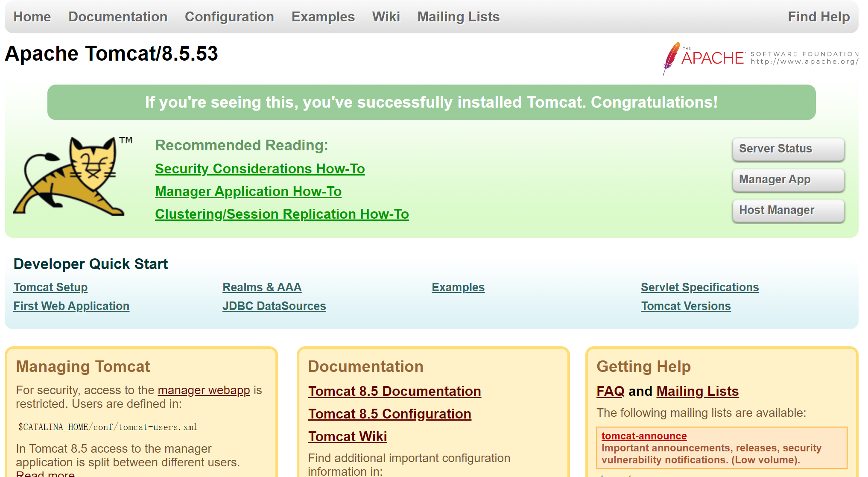Open Clustering/Session Replication How-To link
The image size is (868, 477).
(282, 214)
